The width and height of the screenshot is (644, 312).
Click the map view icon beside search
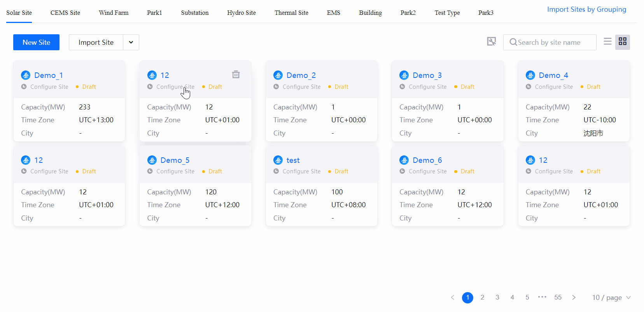492,42
